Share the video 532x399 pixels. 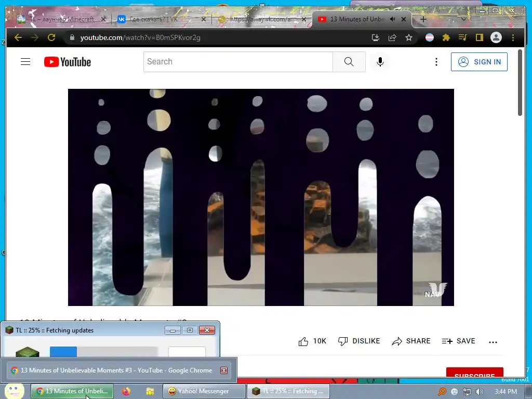tap(411, 341)
